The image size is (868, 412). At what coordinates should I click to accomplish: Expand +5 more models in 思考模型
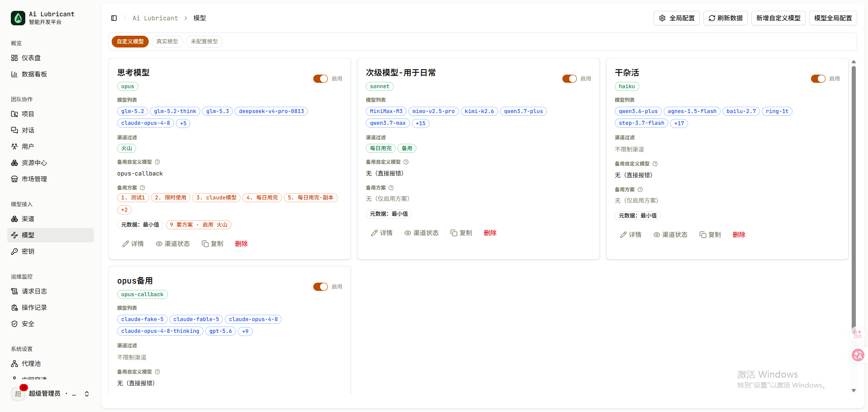pos(183,123)
